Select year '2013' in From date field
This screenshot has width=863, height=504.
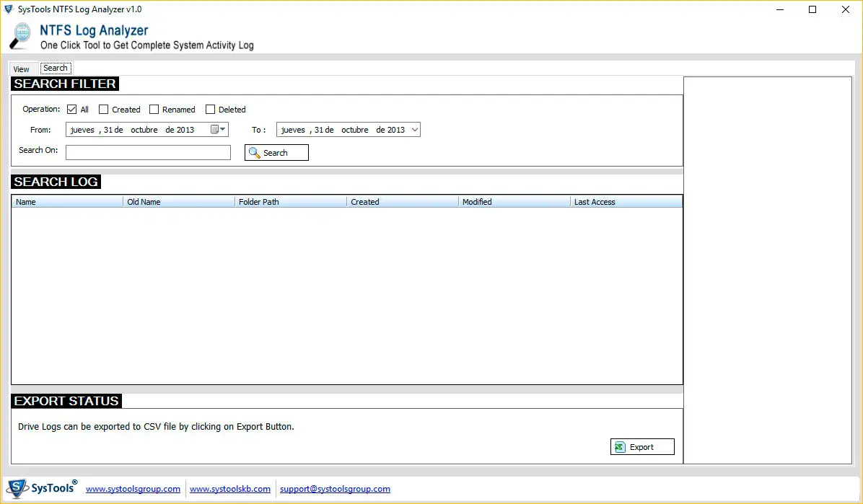185,130
